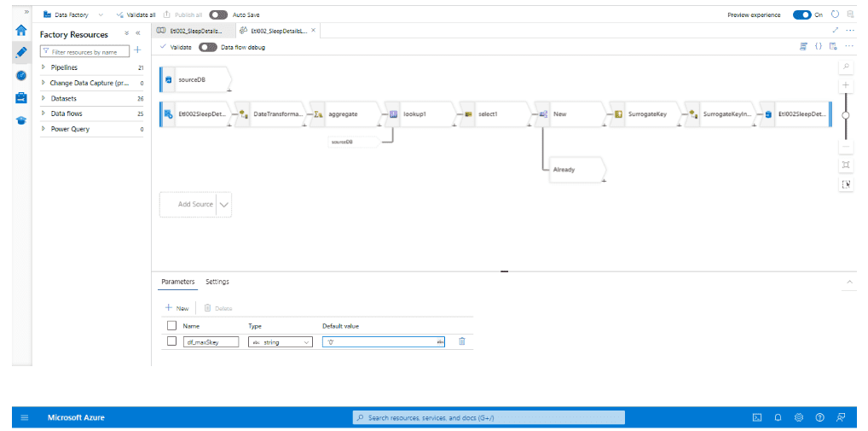Screen dimensions: 868x431
Task: Toggle the Data flow debug switch
Action: click(x=207, y=47)
